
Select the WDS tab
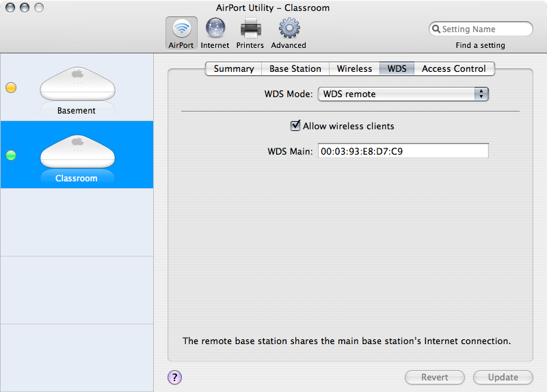point(397,69)
